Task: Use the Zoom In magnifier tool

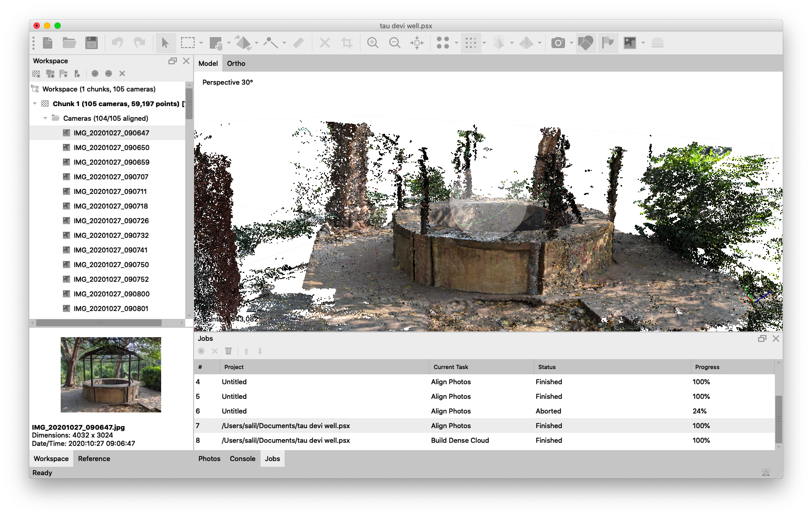Action: [373, 43]
